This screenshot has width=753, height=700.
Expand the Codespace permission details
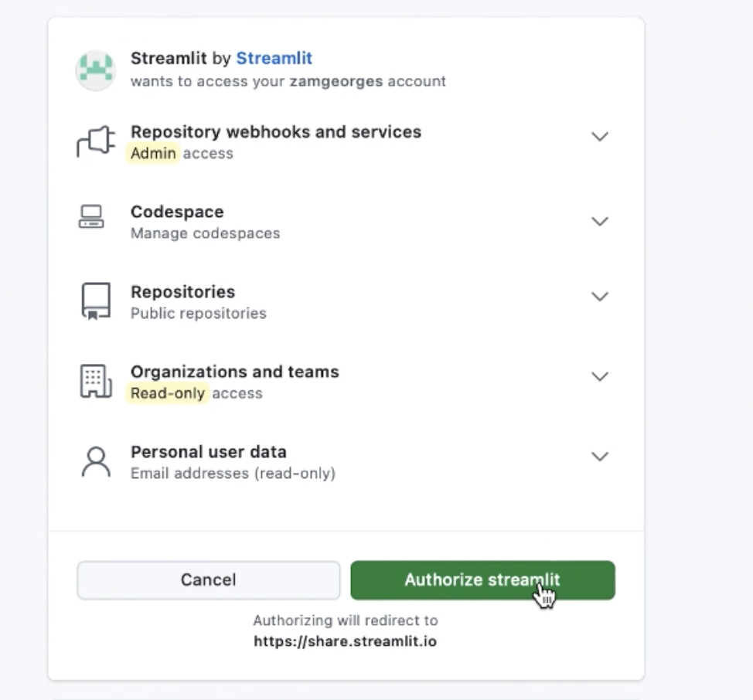click(600, 221)
